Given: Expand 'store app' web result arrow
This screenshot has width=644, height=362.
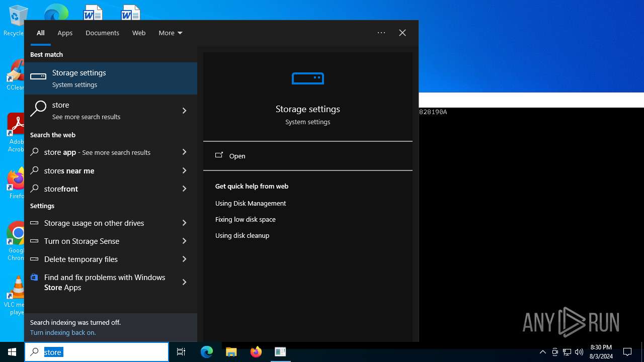Looking at the screenshot, I should pos(184,152).
